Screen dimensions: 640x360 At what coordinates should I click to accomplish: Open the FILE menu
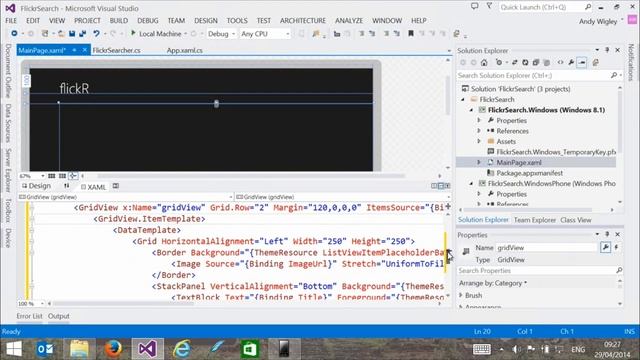[11, 20]
